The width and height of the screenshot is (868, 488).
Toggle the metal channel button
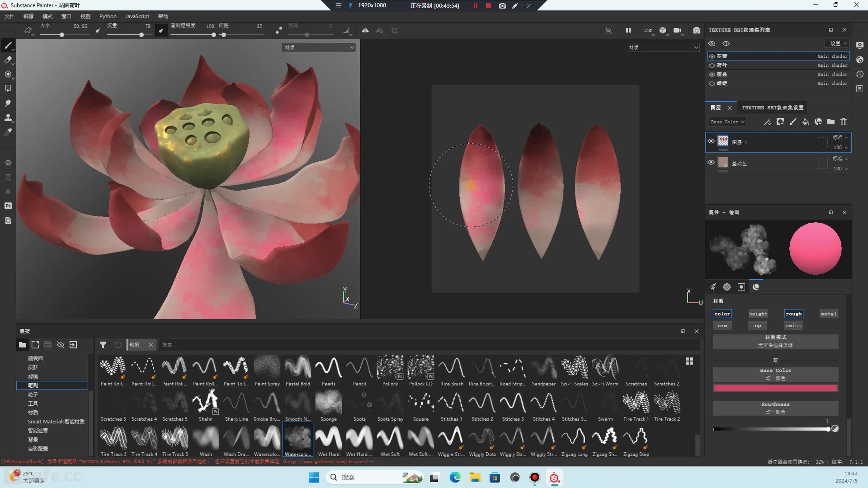coord(829,314)
